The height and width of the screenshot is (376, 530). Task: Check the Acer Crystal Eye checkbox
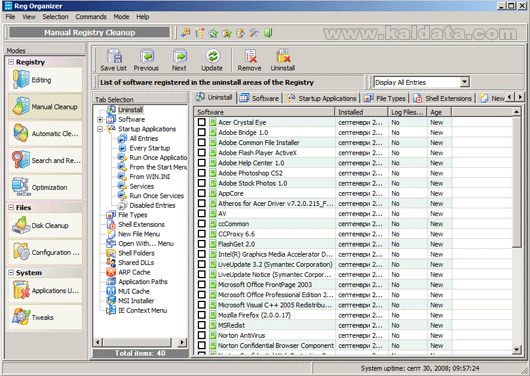pyautogui.click(x=202, y=122)
